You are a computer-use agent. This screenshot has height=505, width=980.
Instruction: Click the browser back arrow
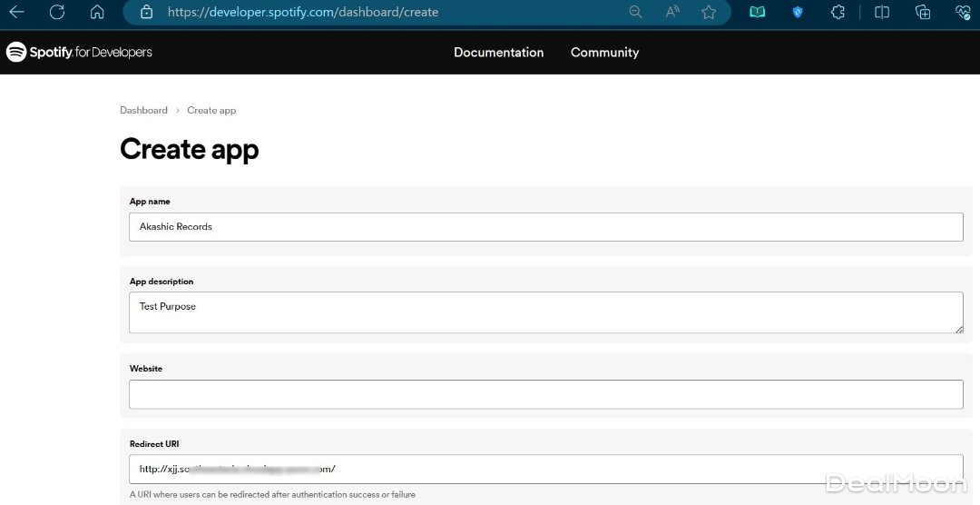[x=16, y=12]
